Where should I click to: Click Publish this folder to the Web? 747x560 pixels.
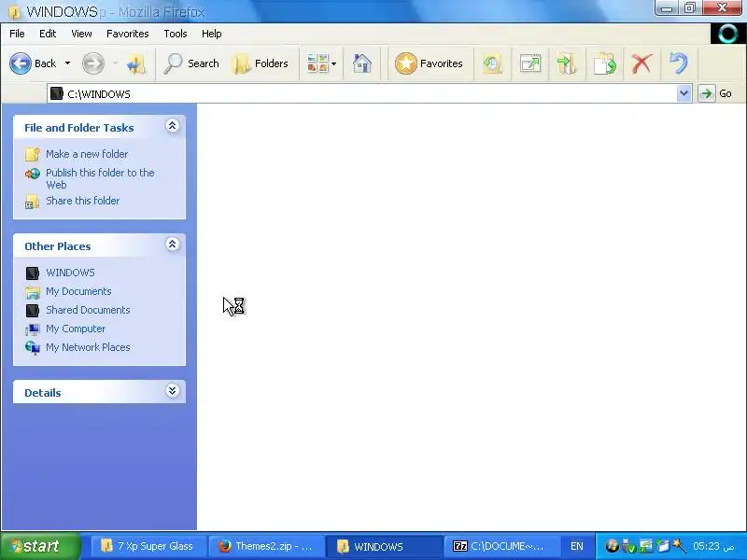click(x=100, y=178)
